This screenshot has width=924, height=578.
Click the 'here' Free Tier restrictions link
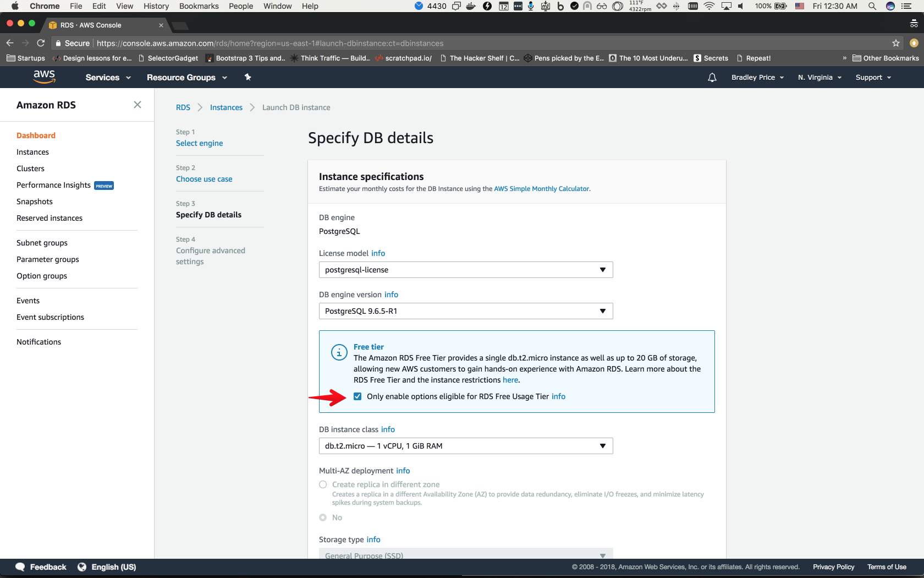[510, 380]
